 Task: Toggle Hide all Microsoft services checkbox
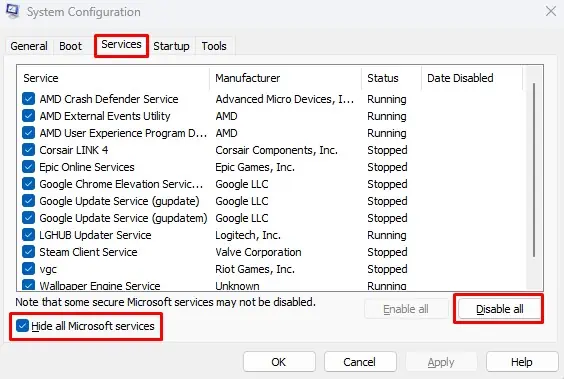pos(22,326)
